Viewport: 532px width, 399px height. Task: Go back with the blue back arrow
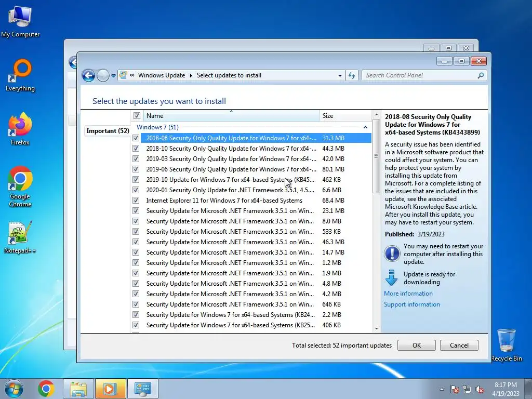tap(88, 75)
